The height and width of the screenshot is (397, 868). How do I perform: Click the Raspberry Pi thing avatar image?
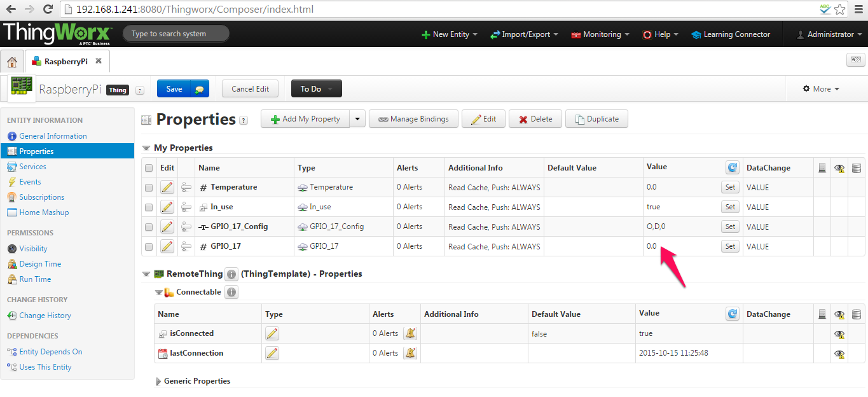[22, 87]
